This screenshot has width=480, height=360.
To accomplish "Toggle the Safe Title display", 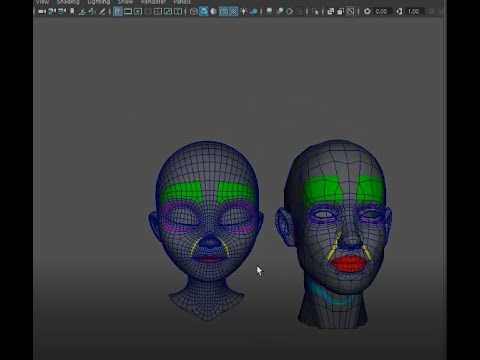I will 178,12.
